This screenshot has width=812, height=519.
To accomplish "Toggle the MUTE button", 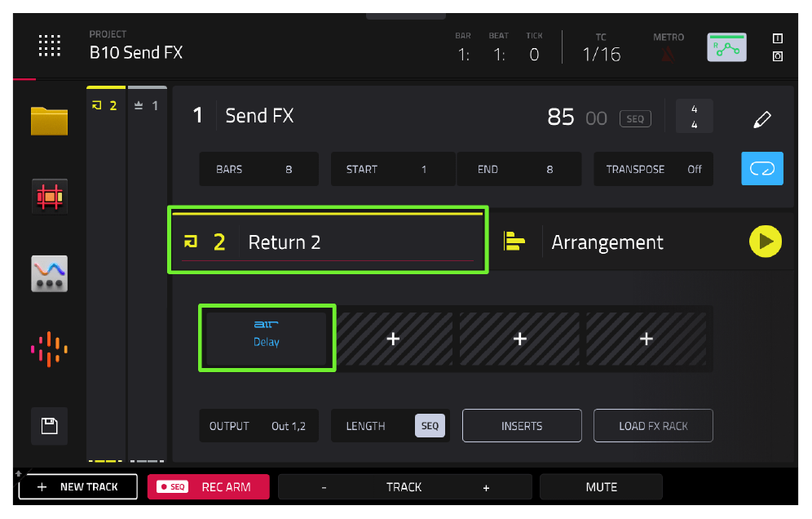I will point(601,487).
